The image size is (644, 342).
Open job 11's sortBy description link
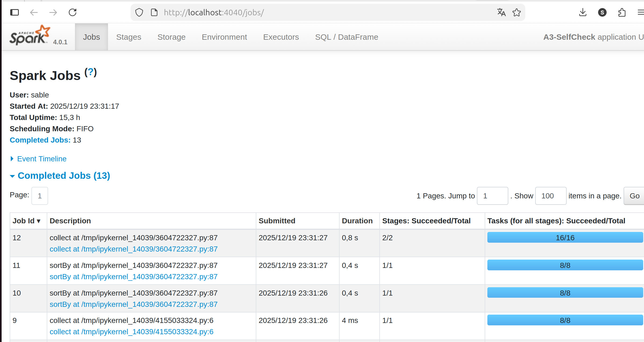(x=134, y=277)
